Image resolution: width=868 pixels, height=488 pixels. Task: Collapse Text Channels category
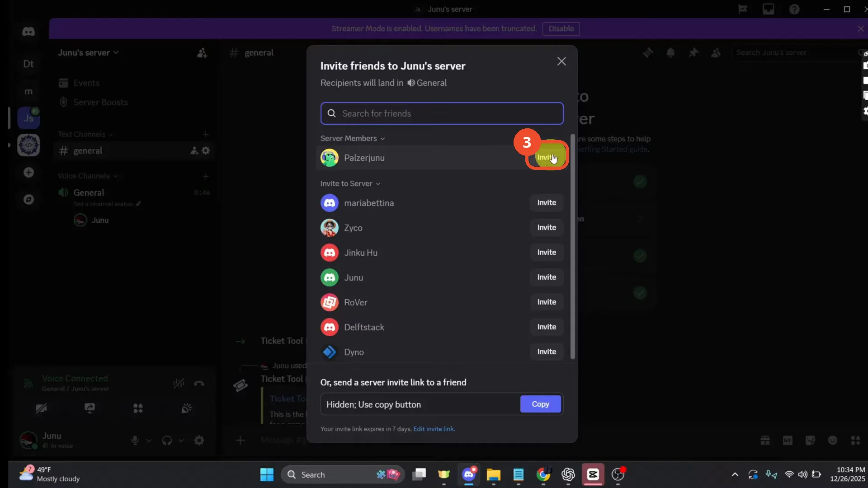coord(85,134)
